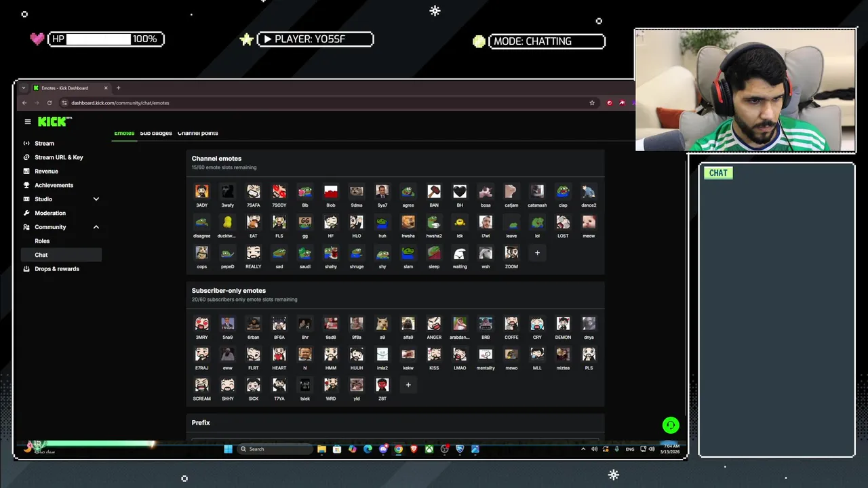Switch to the Sub badges tab
The height and width of the screenshot is (488, 868).
point(156,133)
